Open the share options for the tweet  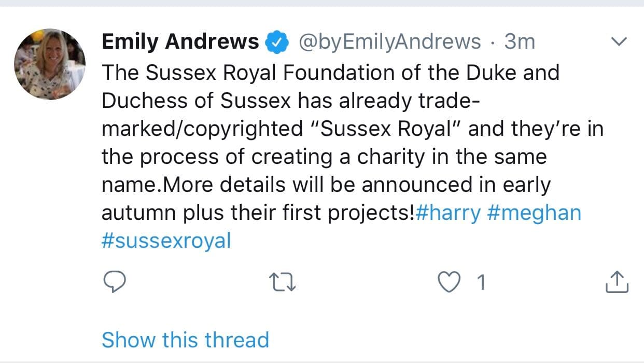click(617, 282)
